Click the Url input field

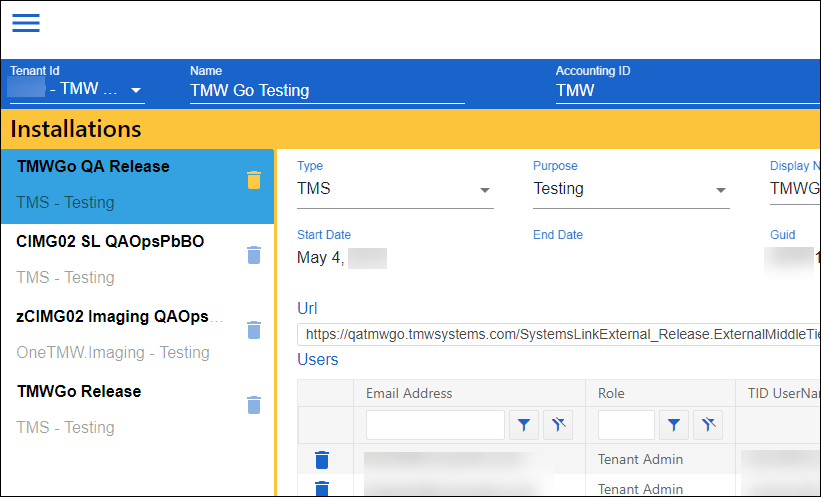point(559,335)
